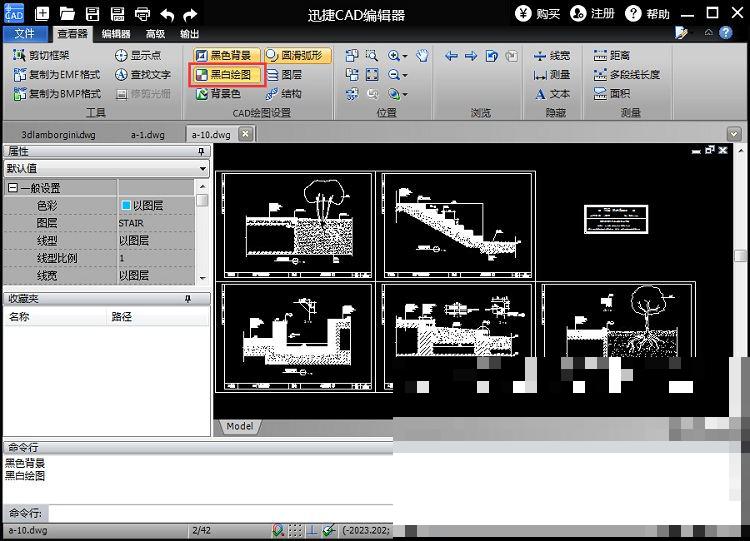Open document tab list dropdown arrow
Screen dimensions: 750x541
[x=734, y=134]
